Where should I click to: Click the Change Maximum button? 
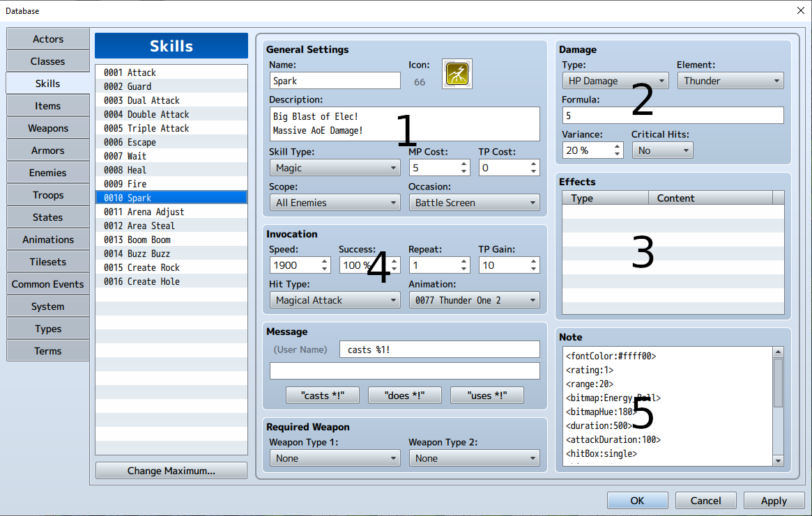coord(171,470)
